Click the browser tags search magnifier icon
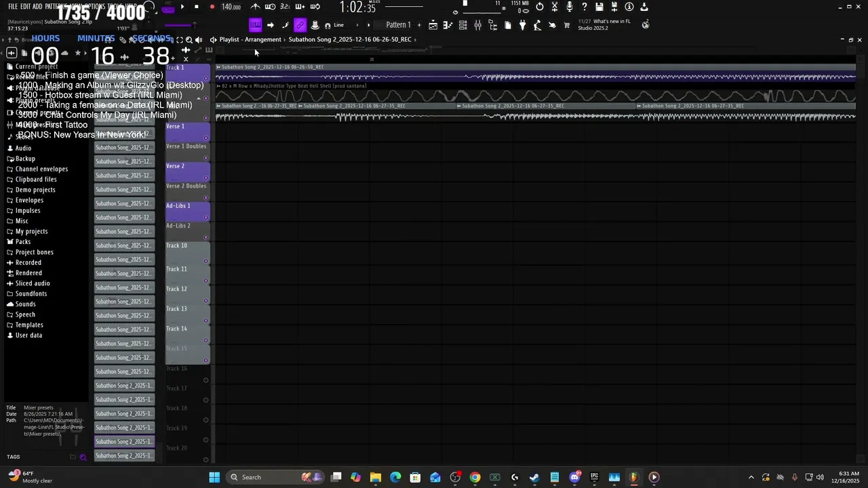Viewport: 868px width, 488px height. click(x=83, y=457)
